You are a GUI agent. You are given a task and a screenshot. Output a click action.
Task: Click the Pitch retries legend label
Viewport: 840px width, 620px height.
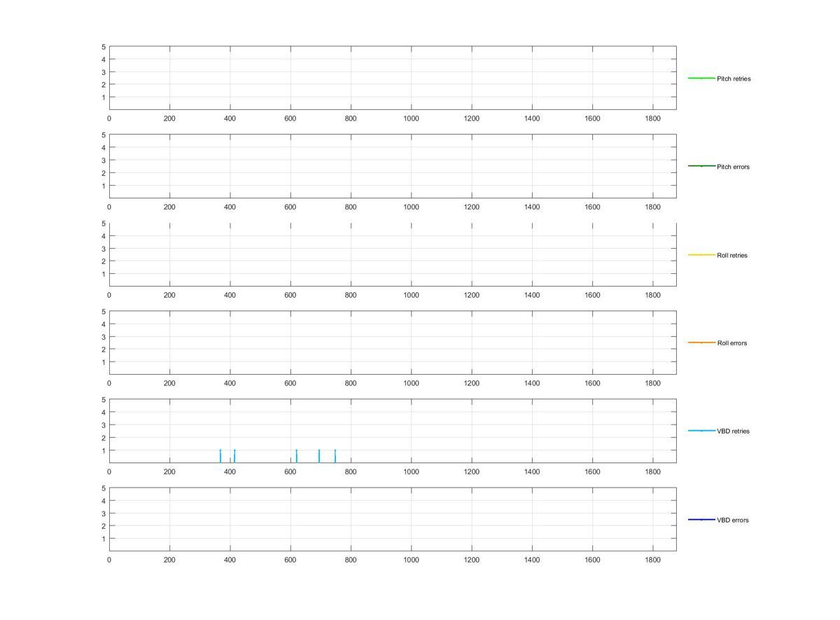coord(734,79)
